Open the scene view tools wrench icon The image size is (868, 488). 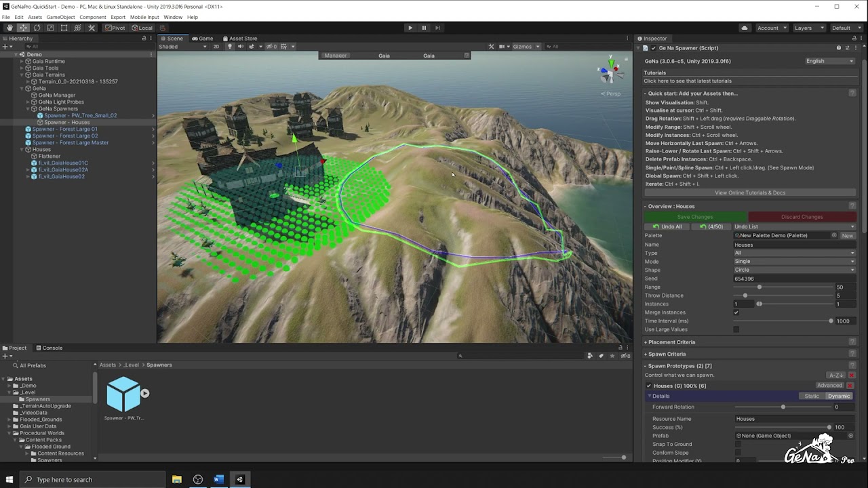tap(491, 47)
